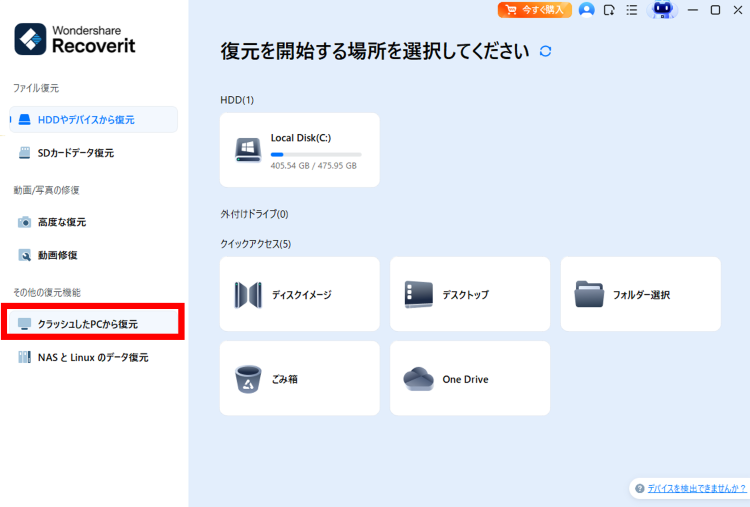Open the list menu icon in title bar
This screenshot has height=507, width=750.
[x=632, y=10]
